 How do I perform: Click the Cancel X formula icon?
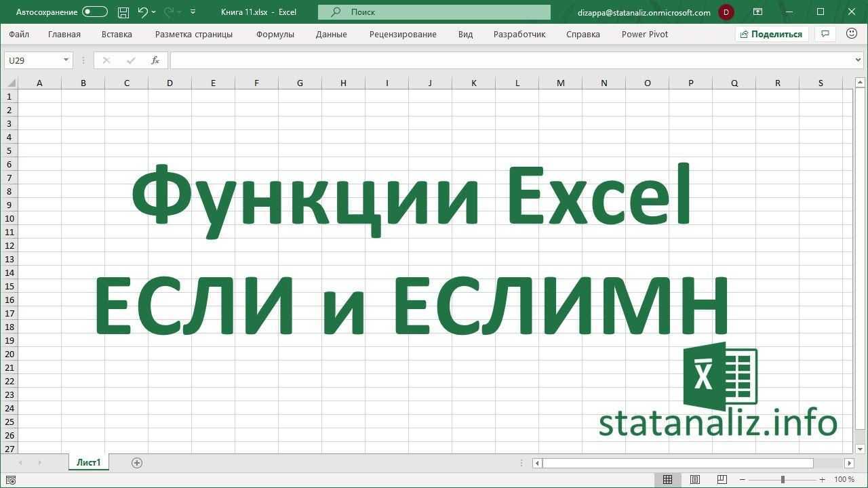click(x=106, y=60)
